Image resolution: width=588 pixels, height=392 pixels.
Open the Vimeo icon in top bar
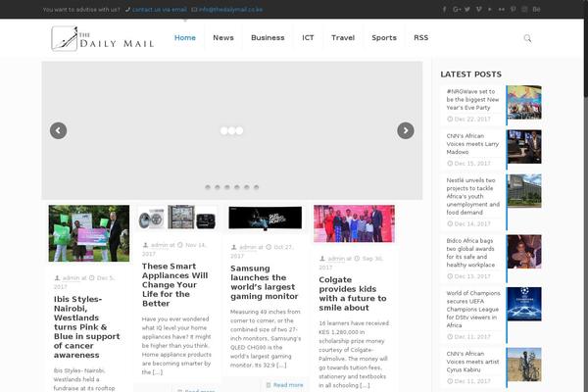click(479, 10)
